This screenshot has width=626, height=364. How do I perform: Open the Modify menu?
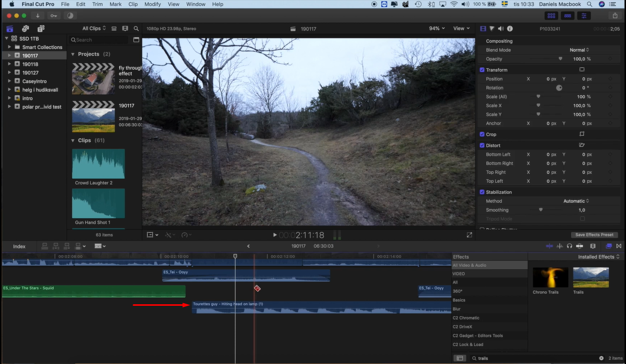coord(152,4)
